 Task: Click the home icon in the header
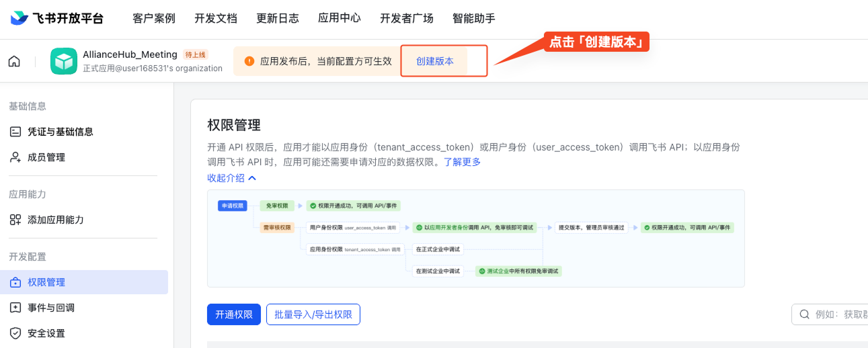(14, 62)
